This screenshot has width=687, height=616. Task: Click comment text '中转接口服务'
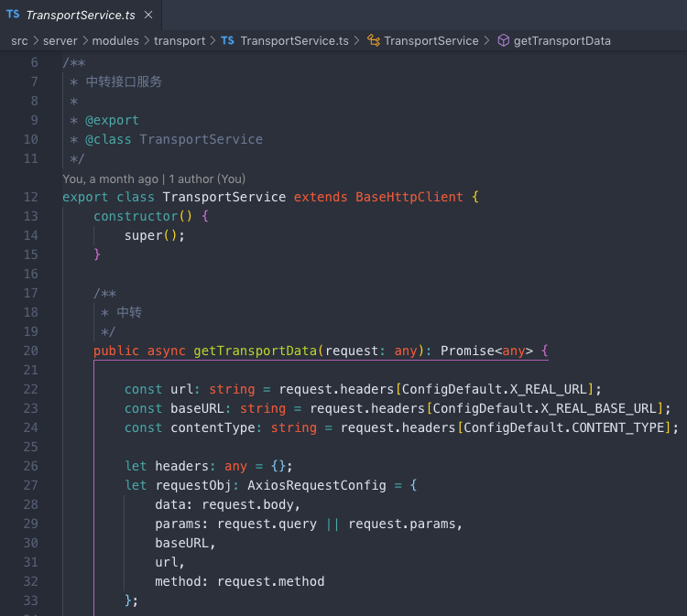[x=124, y=81]
